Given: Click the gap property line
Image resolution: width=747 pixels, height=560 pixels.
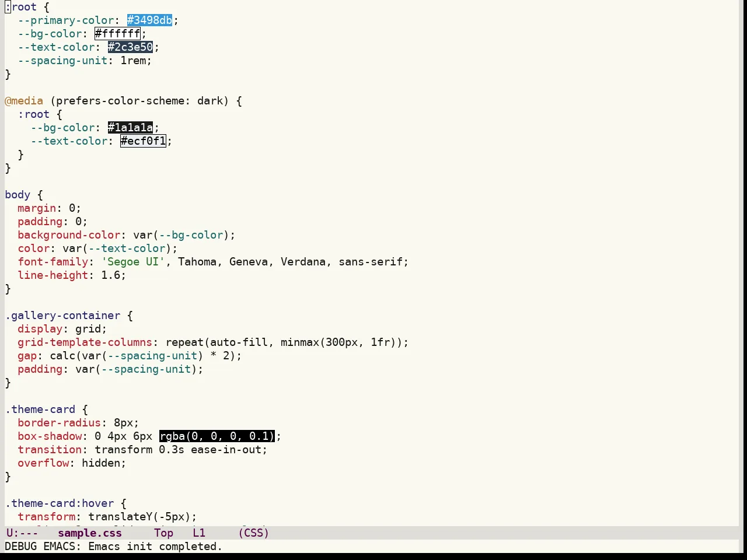Looking at the screenshot, I should pos(130,356).
